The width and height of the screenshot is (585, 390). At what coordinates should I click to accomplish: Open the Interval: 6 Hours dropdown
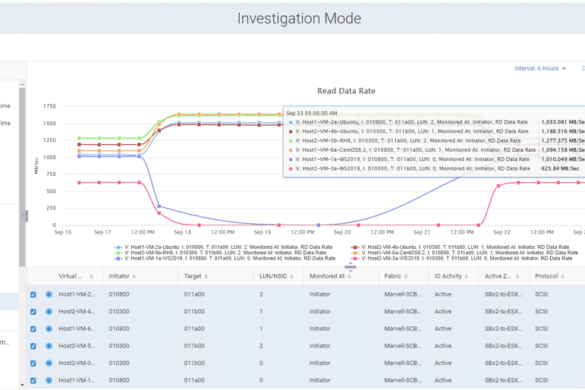[x=540, y=68]
